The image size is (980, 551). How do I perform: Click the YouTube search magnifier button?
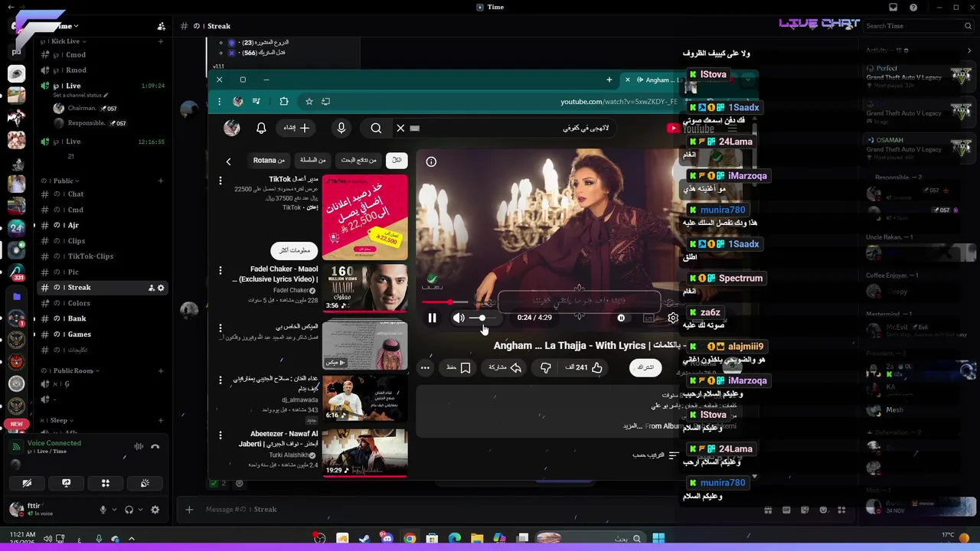click(376, 128)
